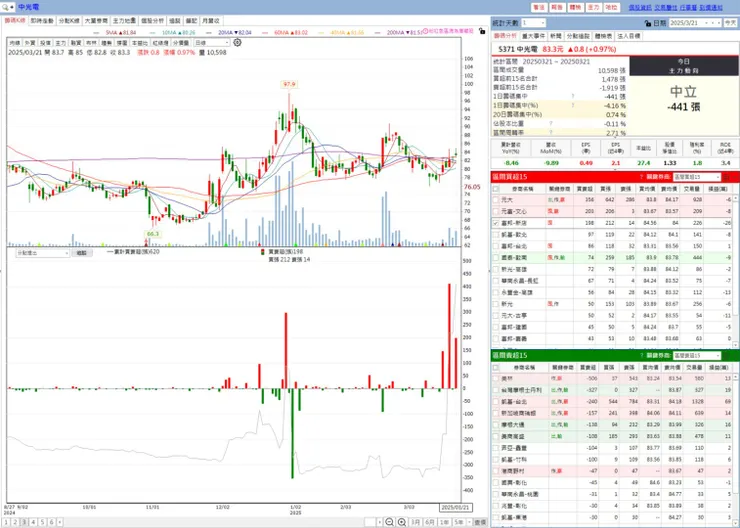Open the 分點進出 dropdown below the K chart
This screenshot has width=740, height=528.
[x=42, y=253]
